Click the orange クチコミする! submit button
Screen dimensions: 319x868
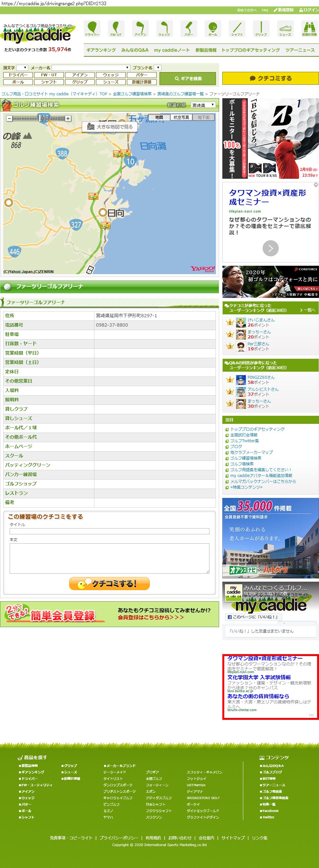coord(109,584)
